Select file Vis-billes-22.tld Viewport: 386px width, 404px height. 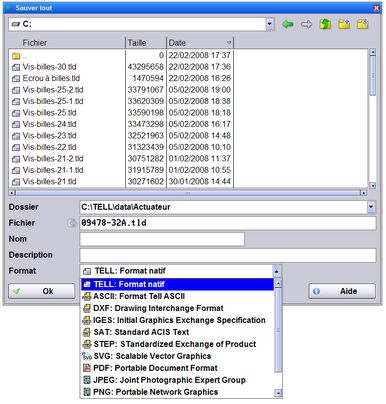click(49, 147)
